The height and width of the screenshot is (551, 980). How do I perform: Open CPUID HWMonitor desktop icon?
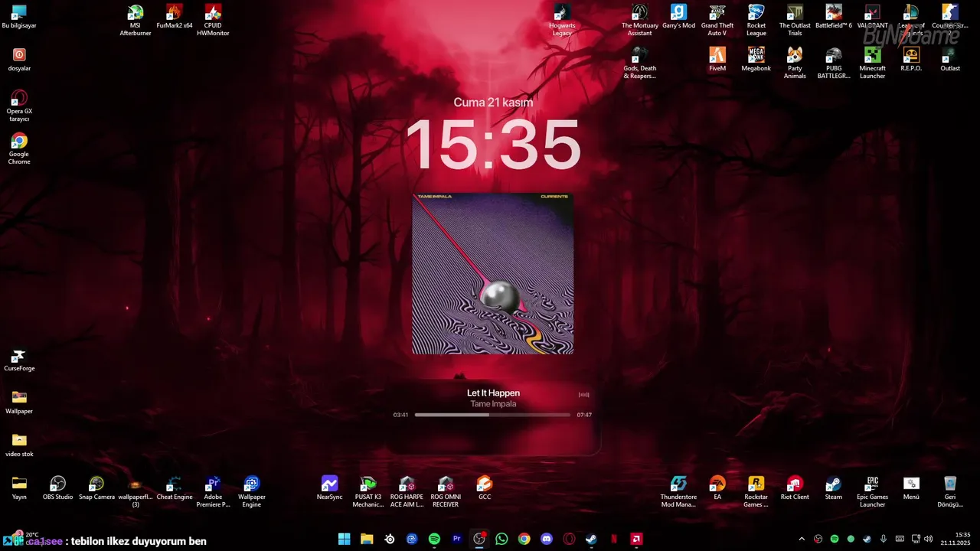point(213,20)
